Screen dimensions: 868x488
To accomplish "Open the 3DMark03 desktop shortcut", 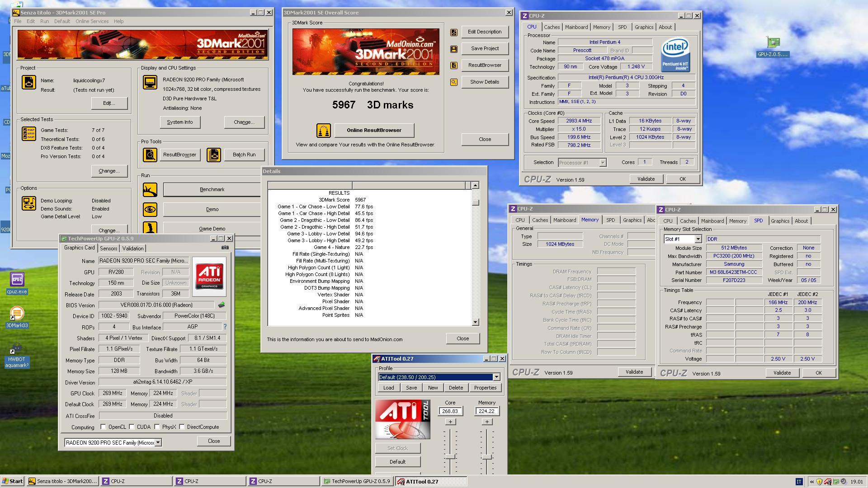I will 17,318.
